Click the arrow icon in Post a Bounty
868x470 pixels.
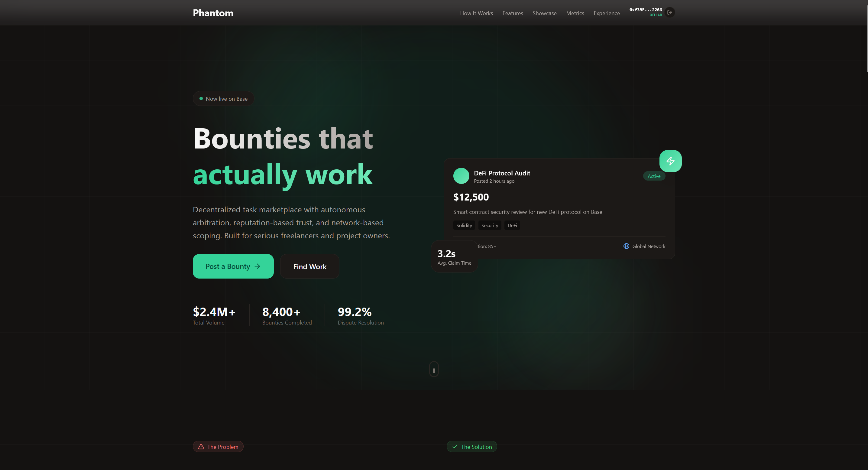click(257, 266)
